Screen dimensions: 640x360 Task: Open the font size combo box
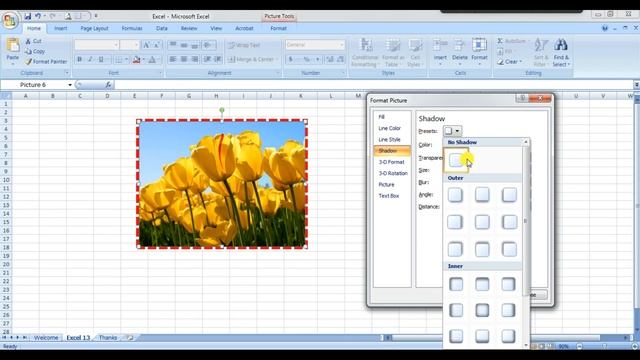[130, 45]
